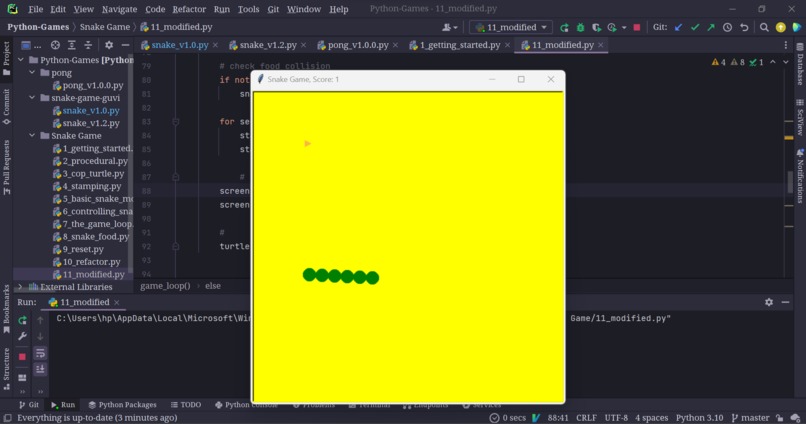Viewport: 806px width, 424px height.
Task: Open Database side tool window
Action: point(800,64)
